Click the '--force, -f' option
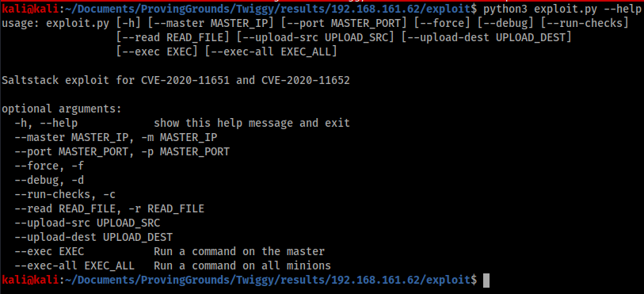 click(49, 166)
